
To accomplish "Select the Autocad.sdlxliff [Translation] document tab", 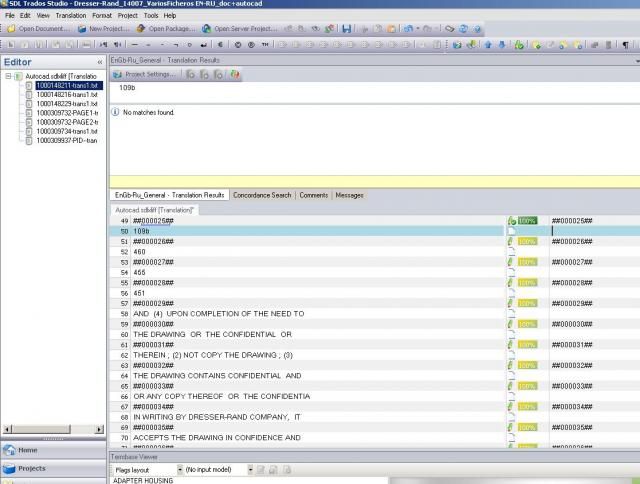I will click(x=155, y=210).
